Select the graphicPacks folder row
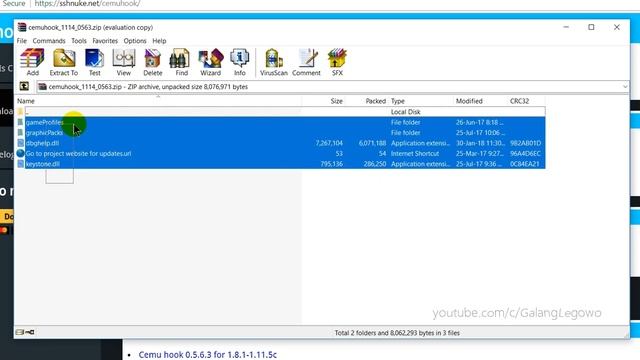The image size is (640, 360). click(x=281, y=133)
